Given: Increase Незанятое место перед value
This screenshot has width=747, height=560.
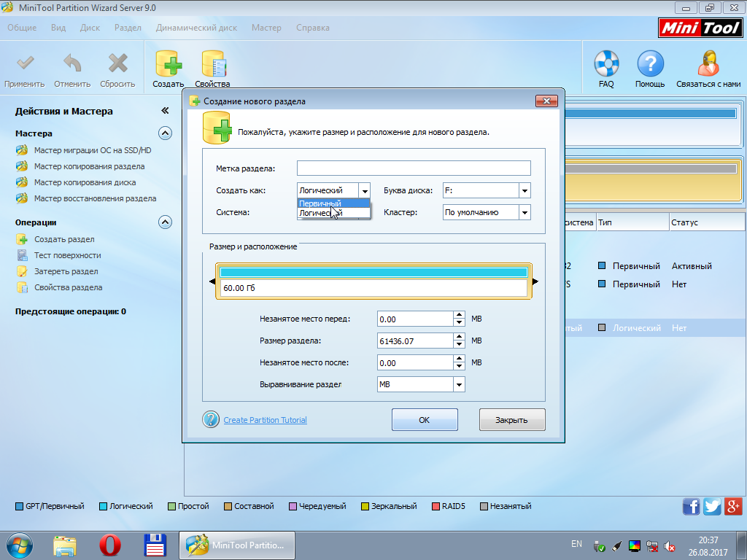Looking at the screenshot, I should pyautogui.click(x=459, y=315).
